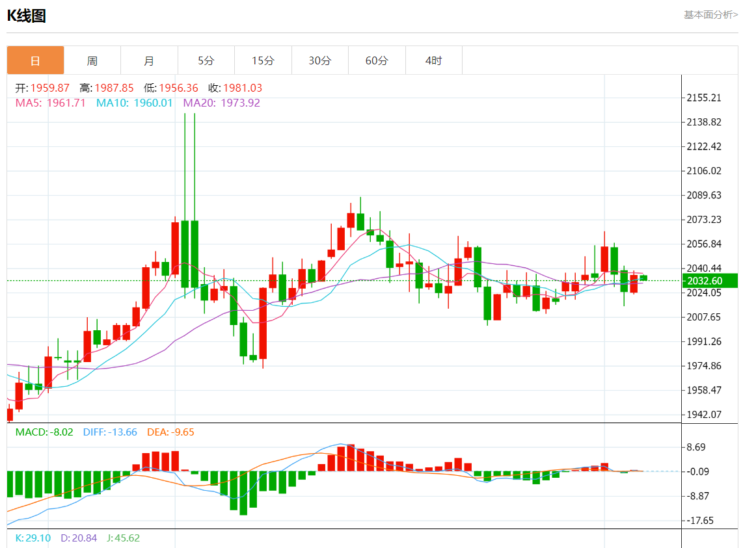Screen dimensions: 756x548
Task: Click the 1974.86 price axis label
Action: point(704,366)
